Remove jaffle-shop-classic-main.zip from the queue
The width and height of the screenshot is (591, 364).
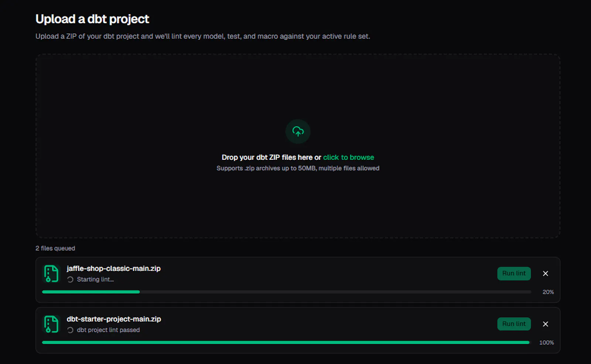click(545, 274)
